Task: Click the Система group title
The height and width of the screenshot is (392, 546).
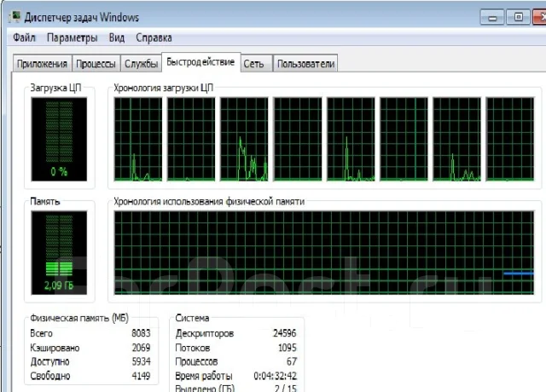Action: point(192,318)
